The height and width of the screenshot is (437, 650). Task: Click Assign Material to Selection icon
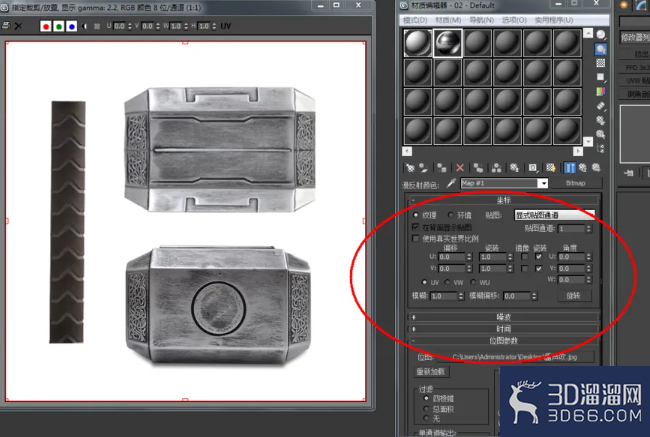pos(441,168)
